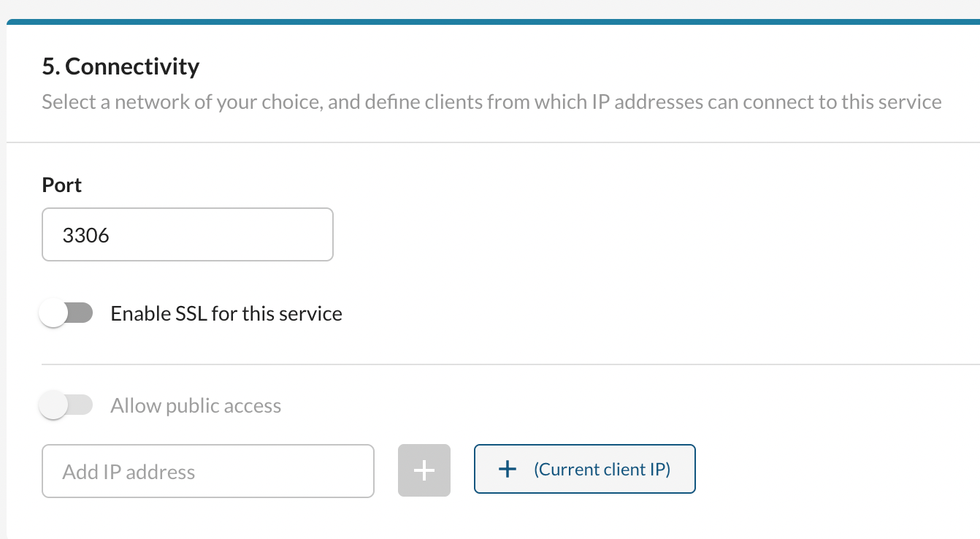Click the 'Allow public access' label
This screenshot has height=539, width=980.
coord(196,406)
